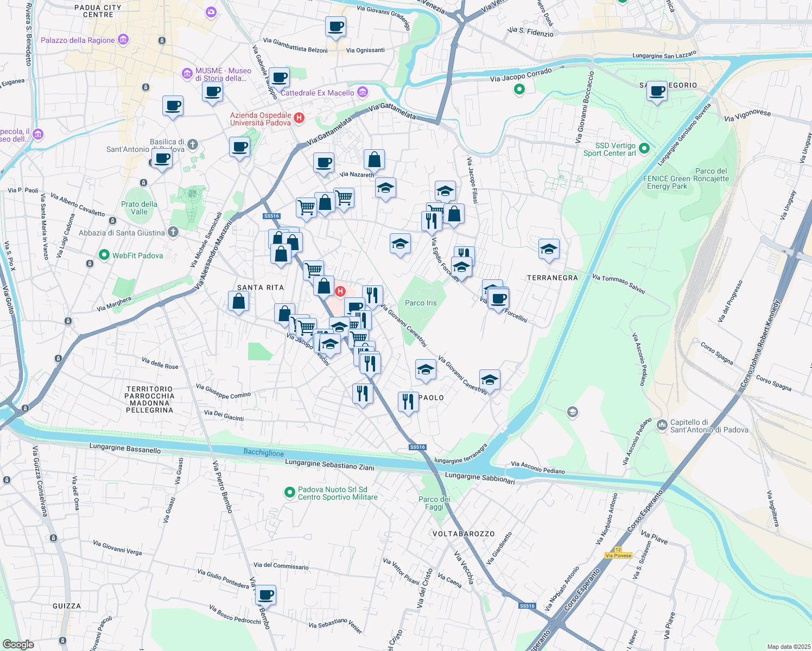Open the Padova Nuoto Centro Sportivo green marker
This screenshot has width=812, height=651.
click(x=290, y=493)
